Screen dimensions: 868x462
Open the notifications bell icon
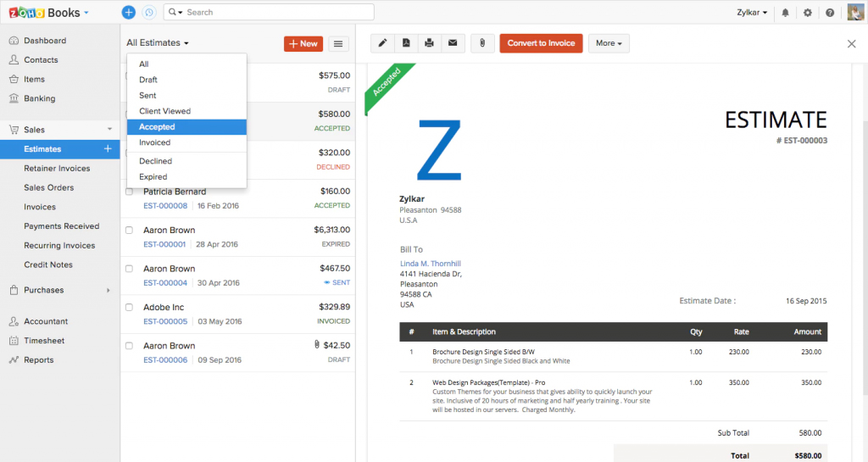click(786, 13)
